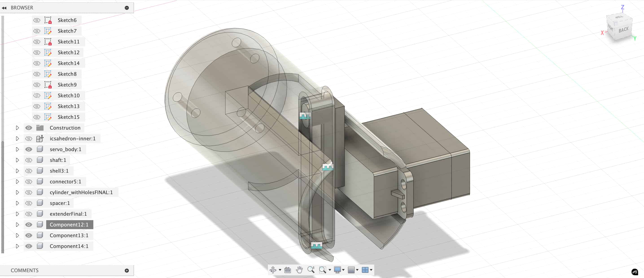The height and width of the screenshot is (278, 644).
Task: Unhide Sketch6 using its eye icon
Action: coord(37,20)
